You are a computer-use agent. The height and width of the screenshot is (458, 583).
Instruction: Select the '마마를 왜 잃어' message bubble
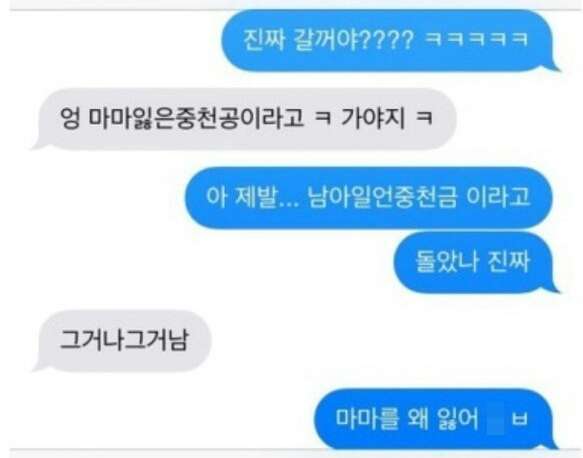click(436, 419)
